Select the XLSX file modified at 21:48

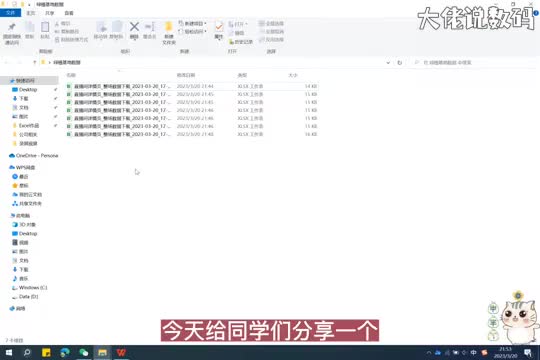[192, 134]
